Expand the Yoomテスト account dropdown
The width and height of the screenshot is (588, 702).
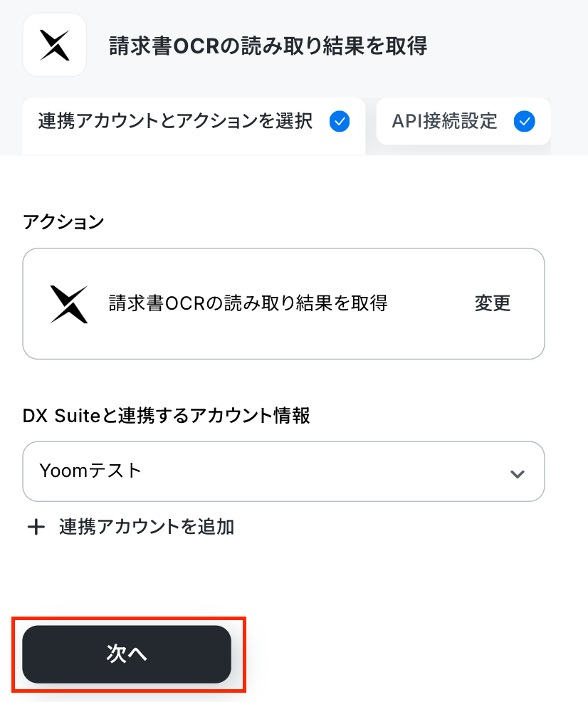point(283,471)
